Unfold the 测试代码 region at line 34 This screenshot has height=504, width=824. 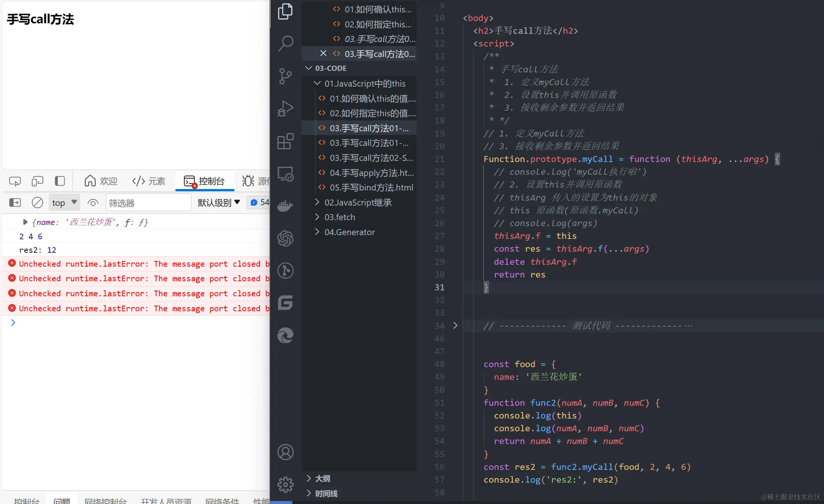point(455,325)
